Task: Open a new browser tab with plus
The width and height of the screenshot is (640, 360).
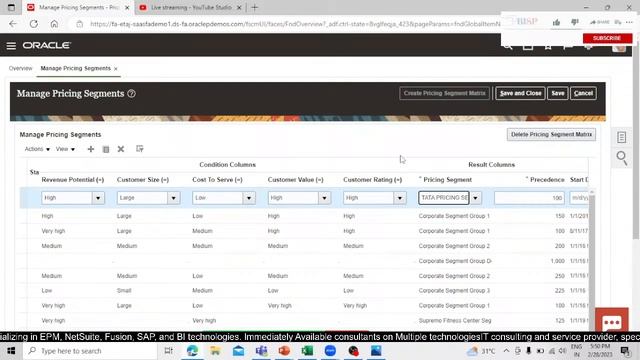Action: pyautogui.click(x=255, y=7)
